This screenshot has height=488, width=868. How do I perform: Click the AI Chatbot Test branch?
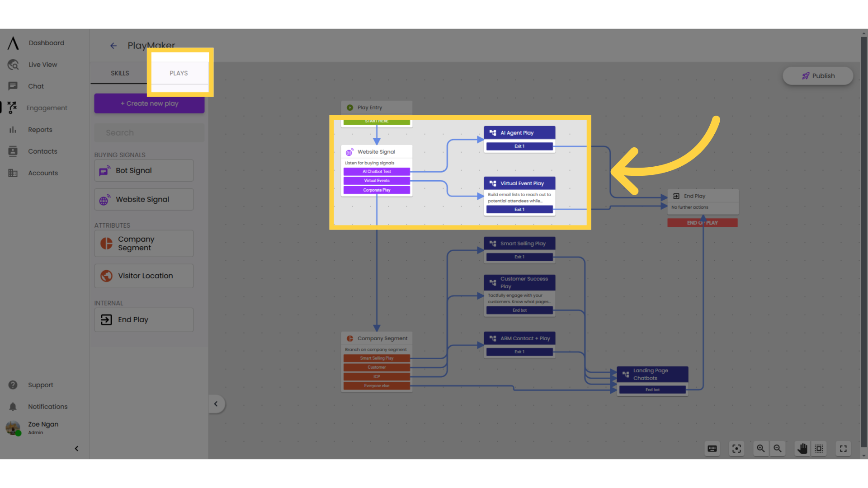click(377, 172)
